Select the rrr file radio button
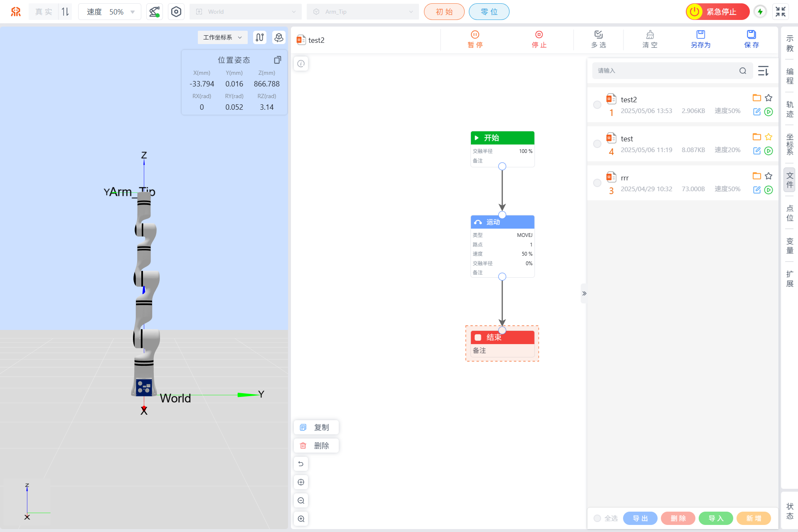 click(x=597, y=183)
